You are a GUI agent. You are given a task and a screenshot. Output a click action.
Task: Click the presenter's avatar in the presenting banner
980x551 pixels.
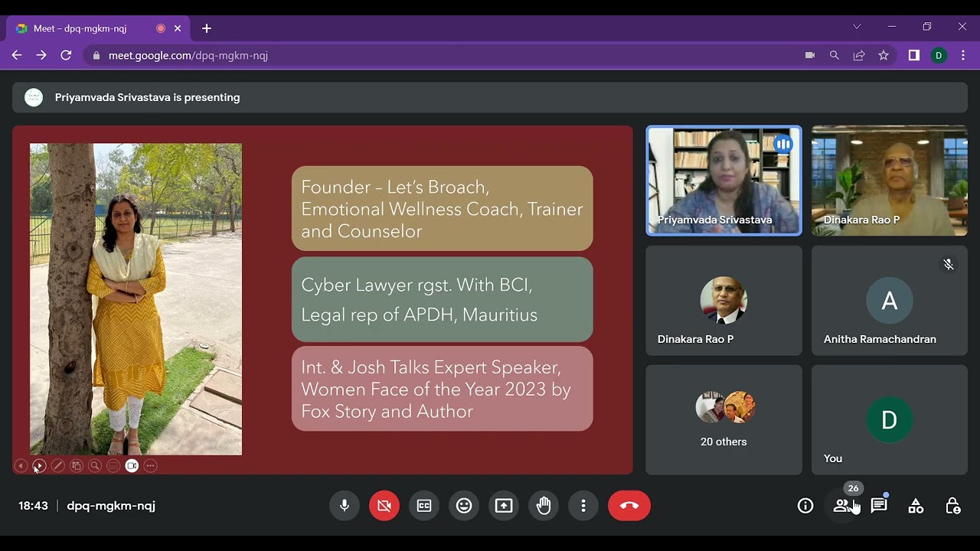pos(34,97)
